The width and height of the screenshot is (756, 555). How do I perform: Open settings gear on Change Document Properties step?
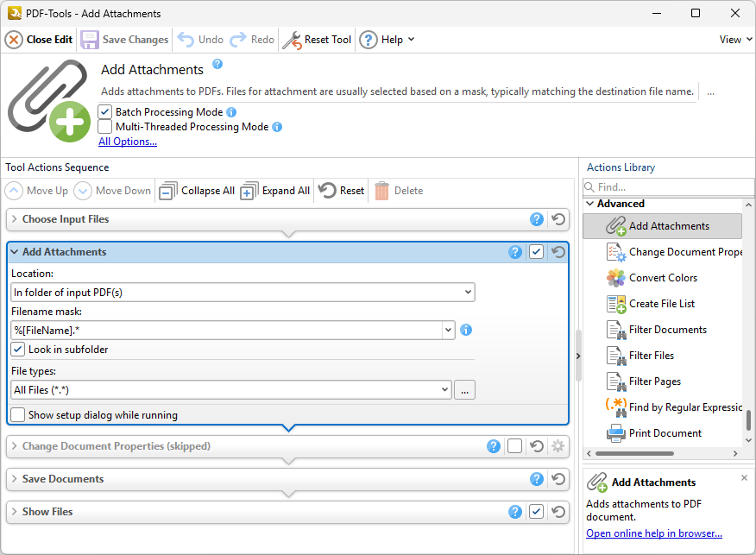pyautogui.click(x=558, y=446)
